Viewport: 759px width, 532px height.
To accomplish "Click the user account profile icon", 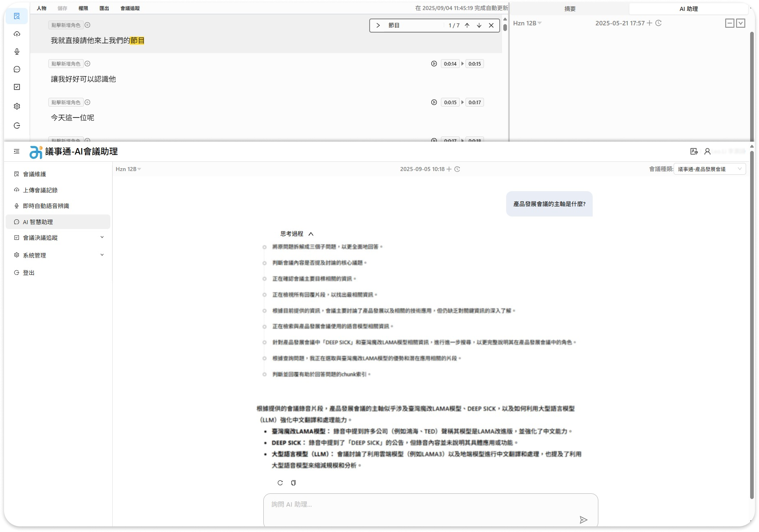I will click(707, 151).
